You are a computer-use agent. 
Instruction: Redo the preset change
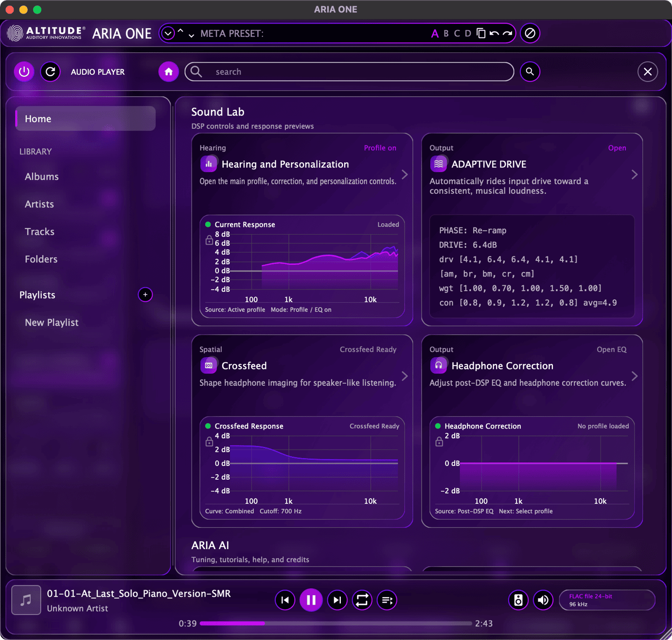point(507,34)
